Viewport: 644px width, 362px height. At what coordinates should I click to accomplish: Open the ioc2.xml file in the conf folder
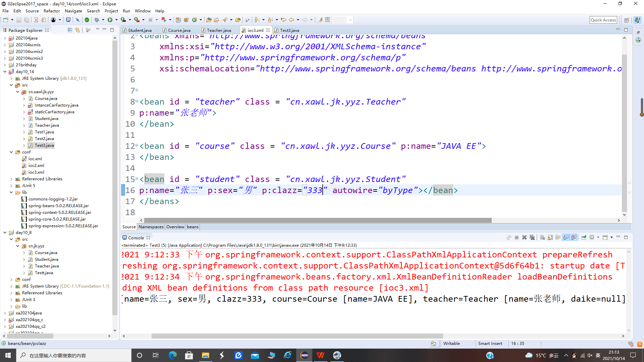(36, 166)
